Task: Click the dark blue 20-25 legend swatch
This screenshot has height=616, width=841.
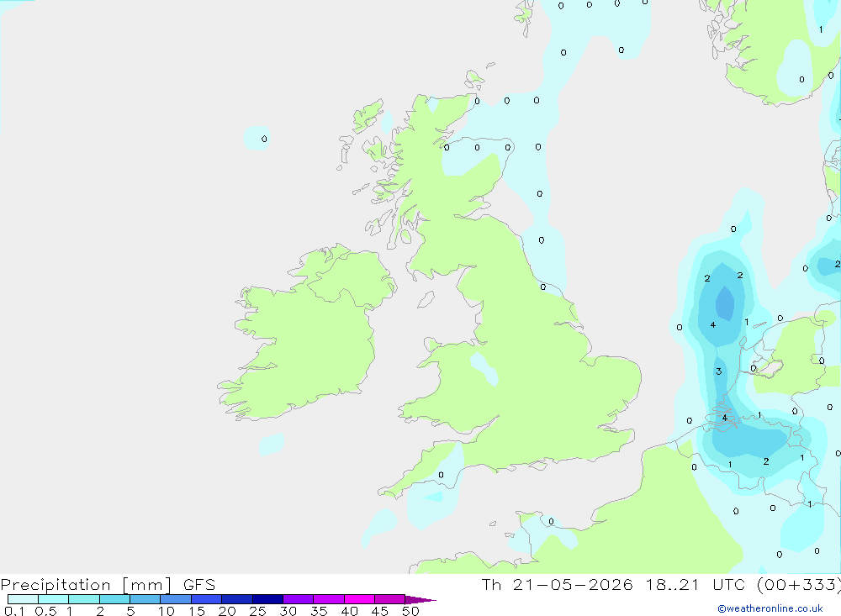Action: pyautogui.click(x=237, y=599)
